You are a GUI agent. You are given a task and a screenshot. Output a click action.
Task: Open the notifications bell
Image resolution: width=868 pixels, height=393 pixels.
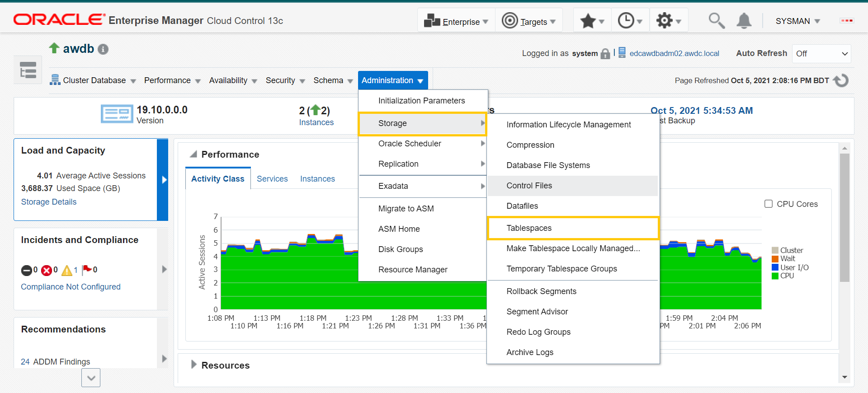click(x=744, y=21)
